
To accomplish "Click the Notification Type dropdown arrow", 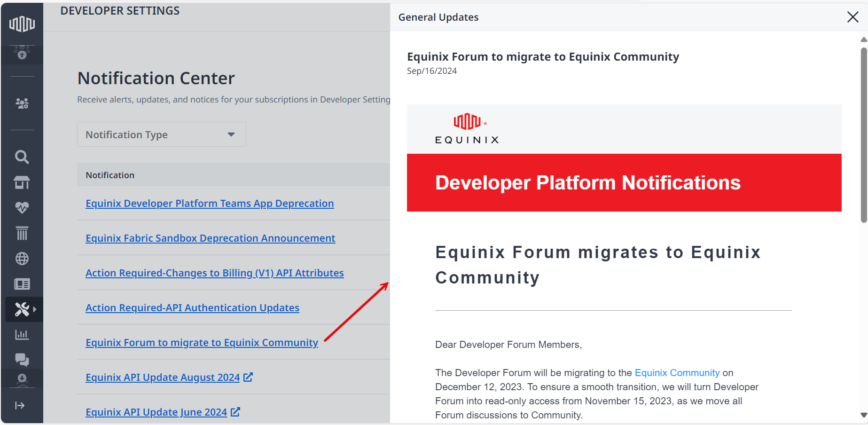I will pyautogui.click(x=231, y=134).
